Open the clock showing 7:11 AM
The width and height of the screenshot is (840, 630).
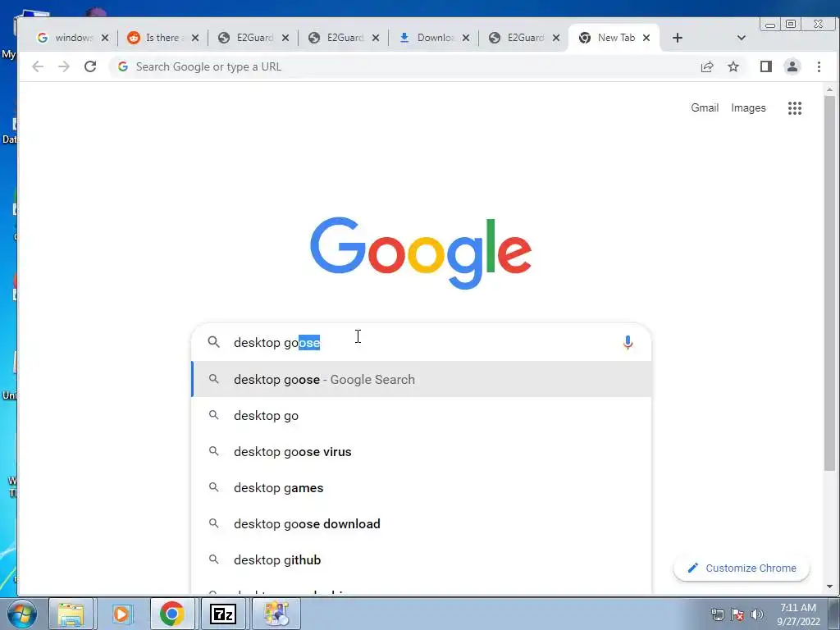(x=798, y=614)
